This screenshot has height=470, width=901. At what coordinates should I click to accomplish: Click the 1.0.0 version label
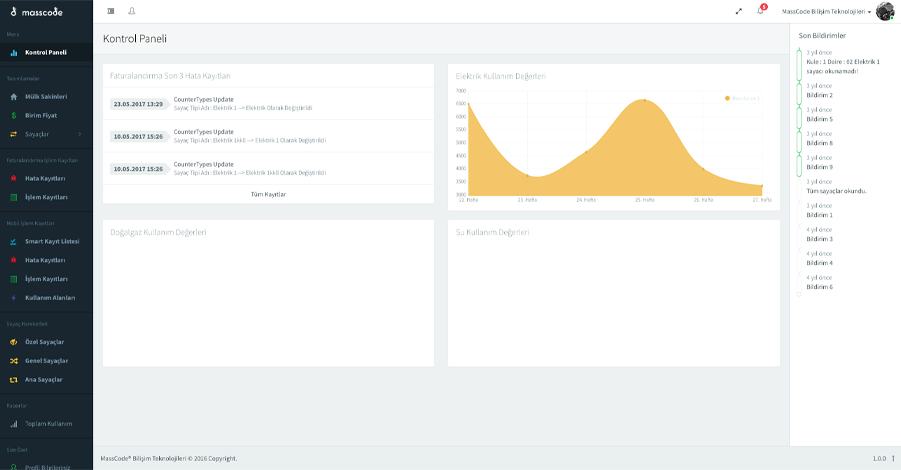coord(879,459)
